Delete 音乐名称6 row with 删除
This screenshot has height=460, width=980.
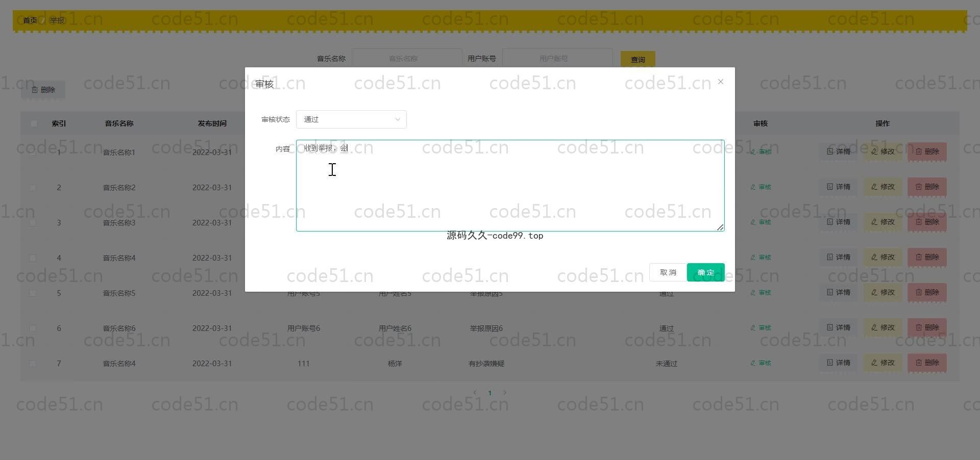click(927, 327)
